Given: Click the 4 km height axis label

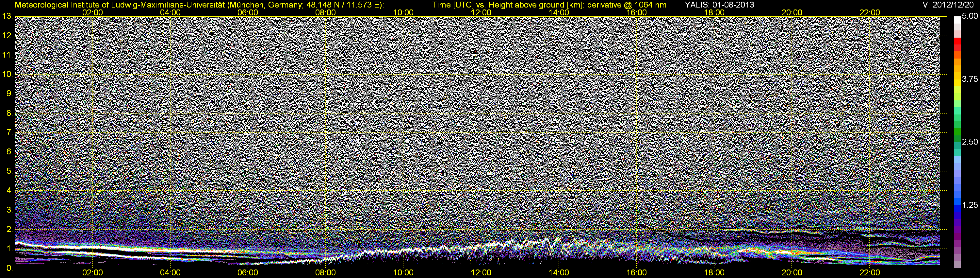Looking at the screenshot, I should coord(9,191).
